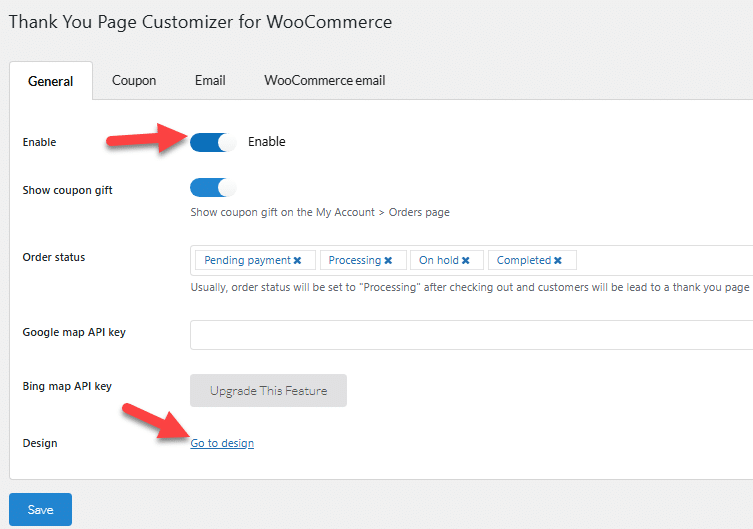This screenshot has width=753, height=529.
Task: Click the Enable label next to the switch
Action: [267, 142]
